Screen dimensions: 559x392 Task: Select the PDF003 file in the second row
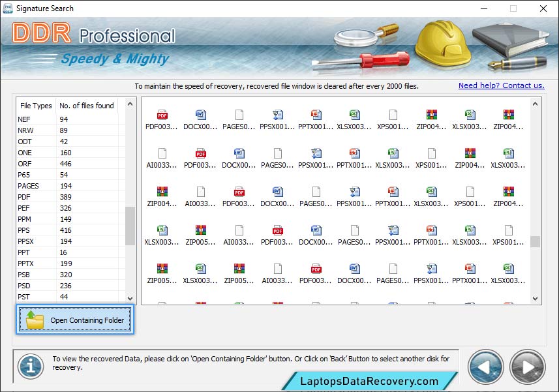(x=200, y=158)
